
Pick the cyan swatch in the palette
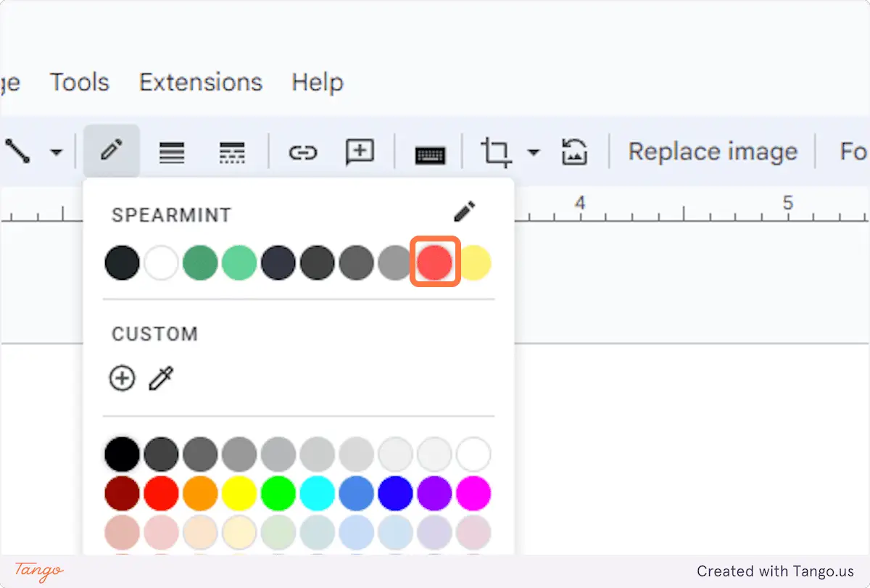pos(318,494)
